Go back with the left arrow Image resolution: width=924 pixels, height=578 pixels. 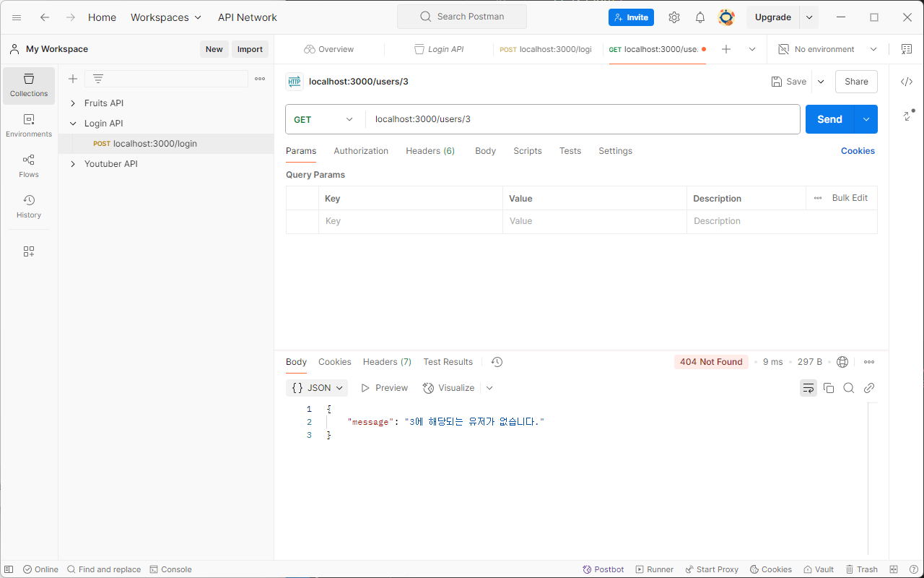[x=45, y=17]
